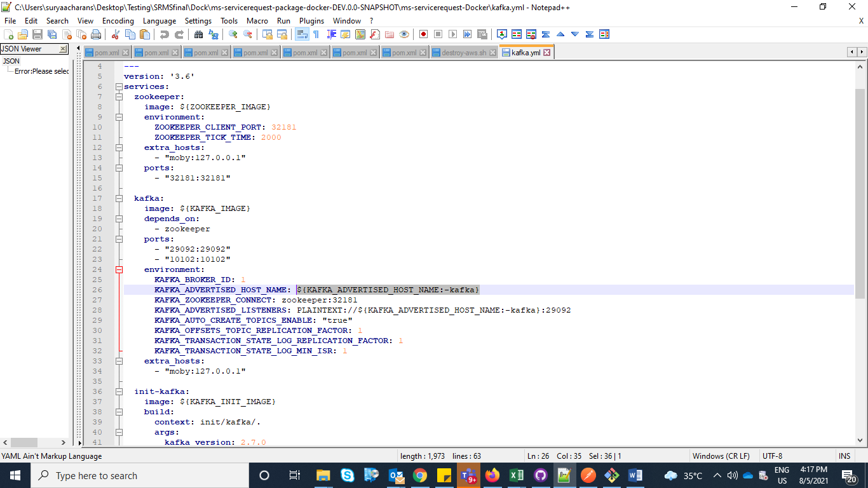Click the Cut scissors icon

click(x=116, y=34)
